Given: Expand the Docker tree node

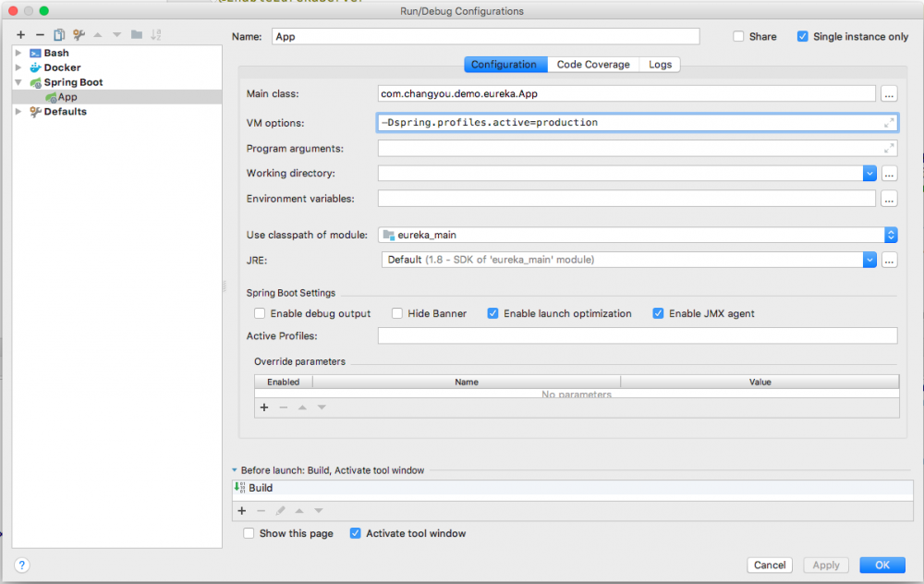Looking at the screenshot, I should coord(18,67).
